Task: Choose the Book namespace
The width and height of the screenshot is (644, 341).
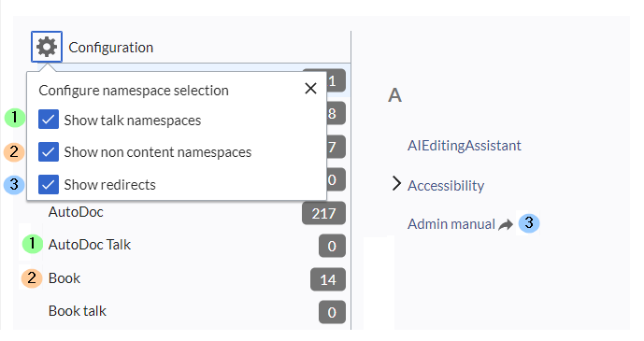Action: (64, 278)
